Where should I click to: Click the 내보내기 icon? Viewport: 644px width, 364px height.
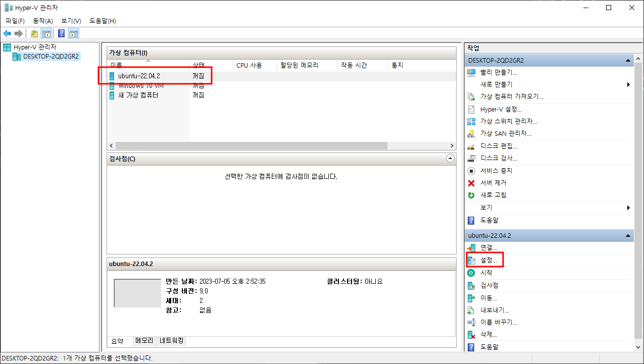pyautogui.click(x=471, y=310)
